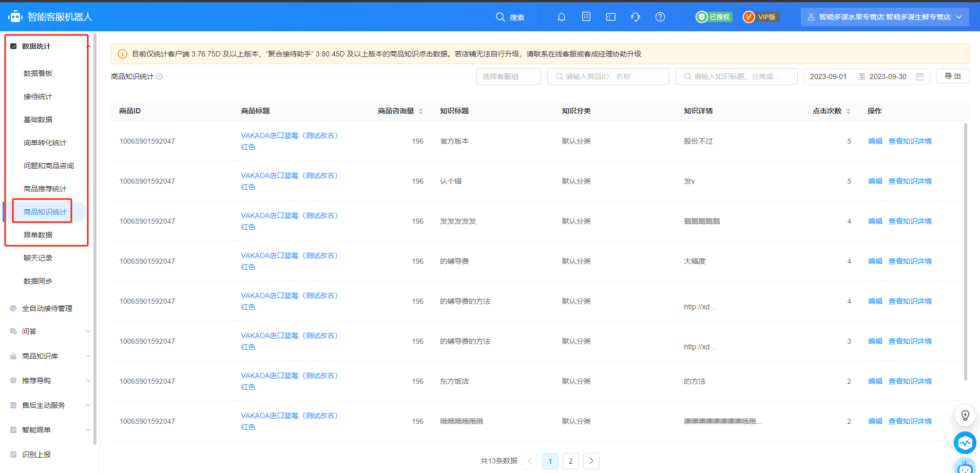Open the customer service headset icon

coord(636,17)
